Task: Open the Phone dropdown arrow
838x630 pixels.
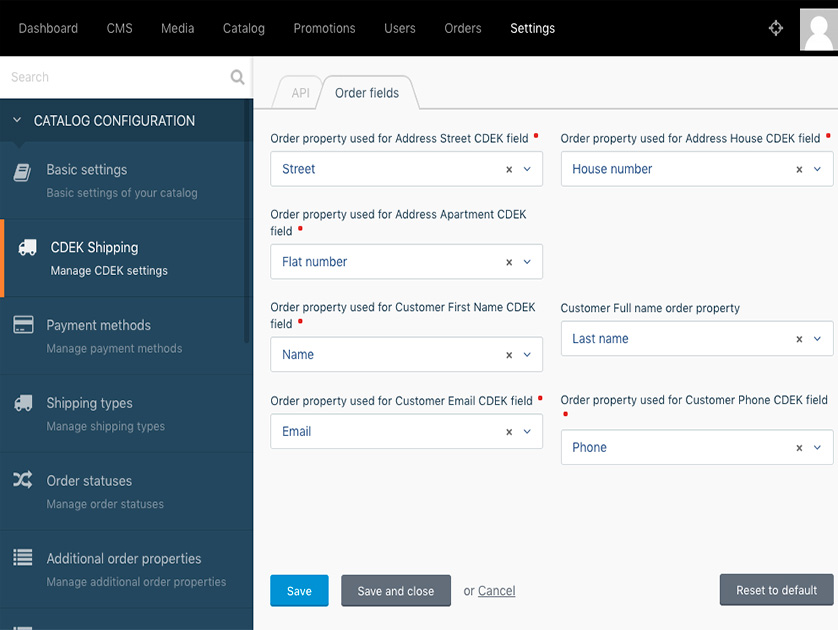Action: [817, 447]
